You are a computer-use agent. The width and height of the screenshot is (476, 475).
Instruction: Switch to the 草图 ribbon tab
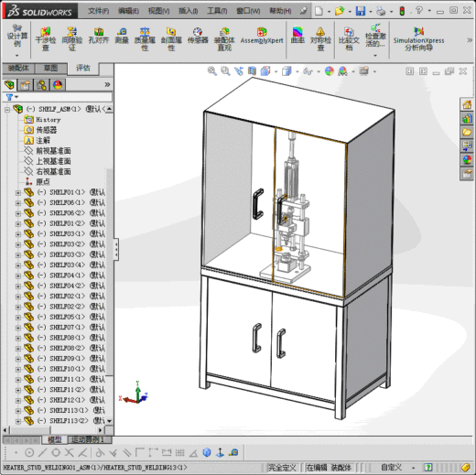(x=50, y=68)
